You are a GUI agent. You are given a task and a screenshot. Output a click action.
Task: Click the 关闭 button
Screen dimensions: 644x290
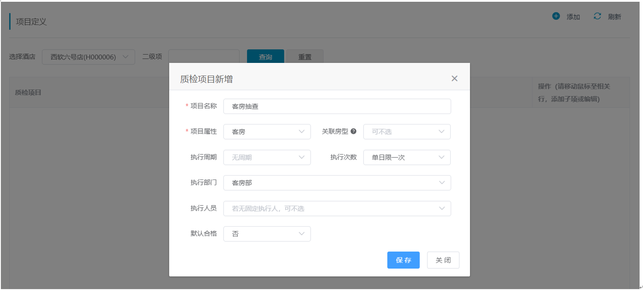443,260
